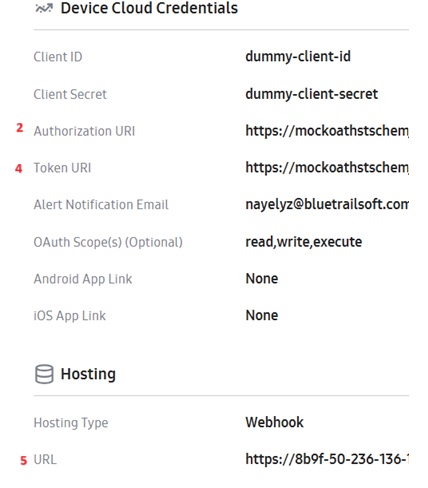The image size is (428, 488).
Task: Click the iOS App Link None value
Action: coord(262,315)
